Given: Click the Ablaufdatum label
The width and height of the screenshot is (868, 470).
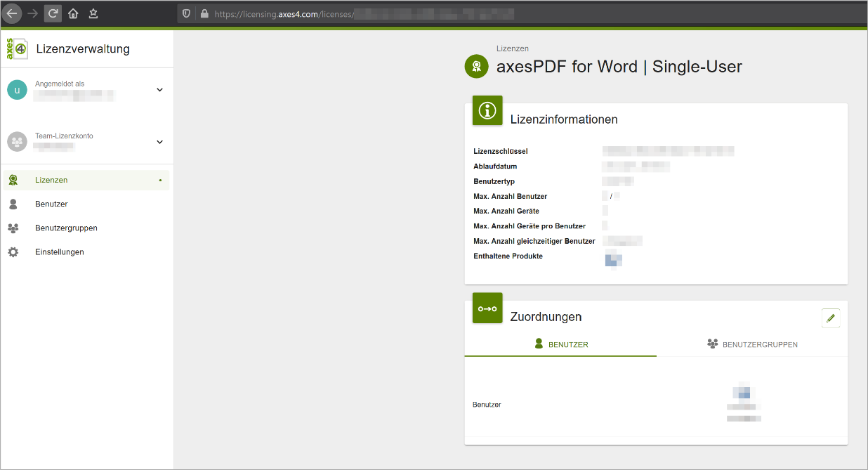Looking at the screenshot, I should click(496, 167).
